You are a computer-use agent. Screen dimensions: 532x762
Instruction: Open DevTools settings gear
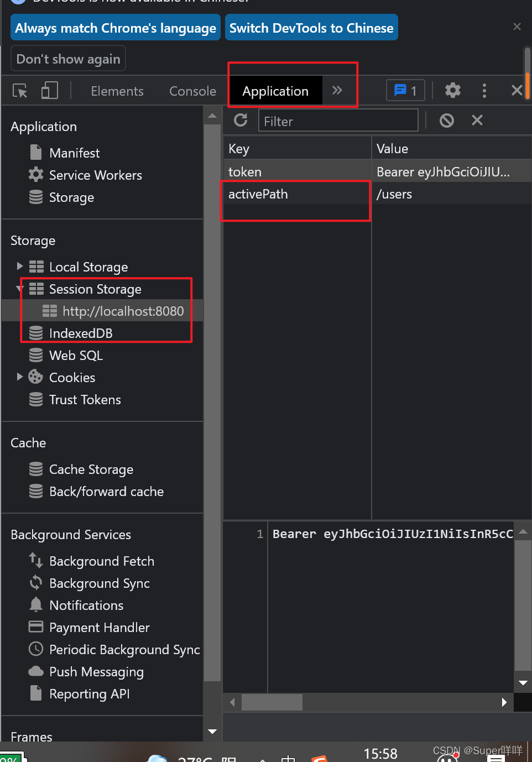(x=453, y=90)
